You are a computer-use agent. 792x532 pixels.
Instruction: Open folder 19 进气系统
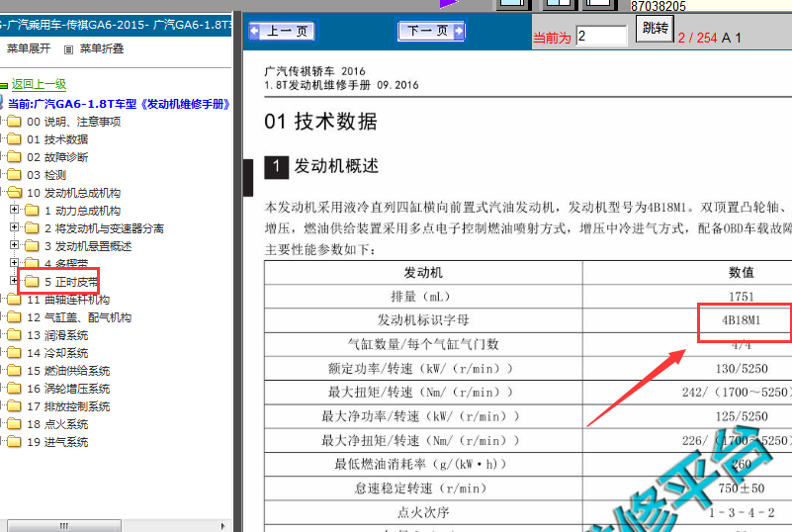[57, 442]
